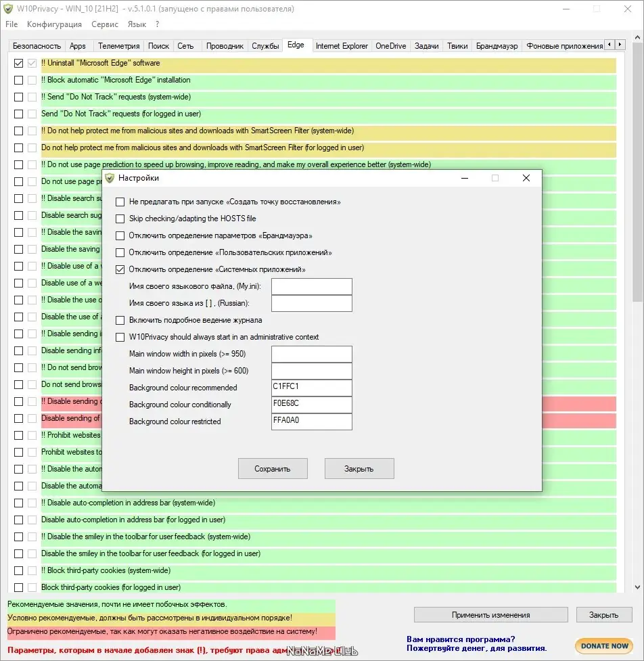Check Disable auto-completion in address bar (system-wide)
The width and height of the screenshot is (644, 661).
tap(18, 503)
